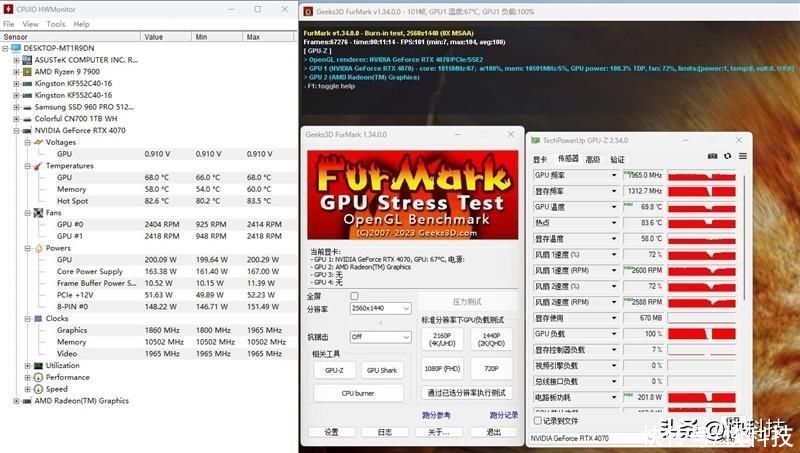Click the FurMark 设置 settings button

[332, 432]
